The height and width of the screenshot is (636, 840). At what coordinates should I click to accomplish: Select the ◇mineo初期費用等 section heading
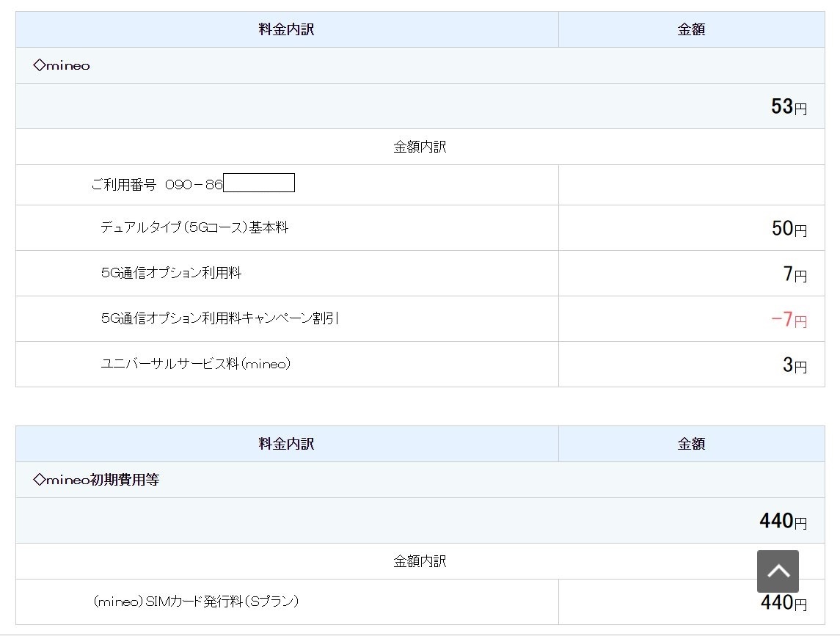[96, 480]
